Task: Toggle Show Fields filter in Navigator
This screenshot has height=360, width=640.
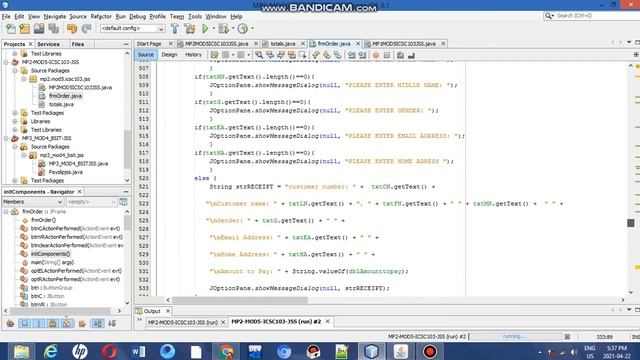Action: coord(24,324)
